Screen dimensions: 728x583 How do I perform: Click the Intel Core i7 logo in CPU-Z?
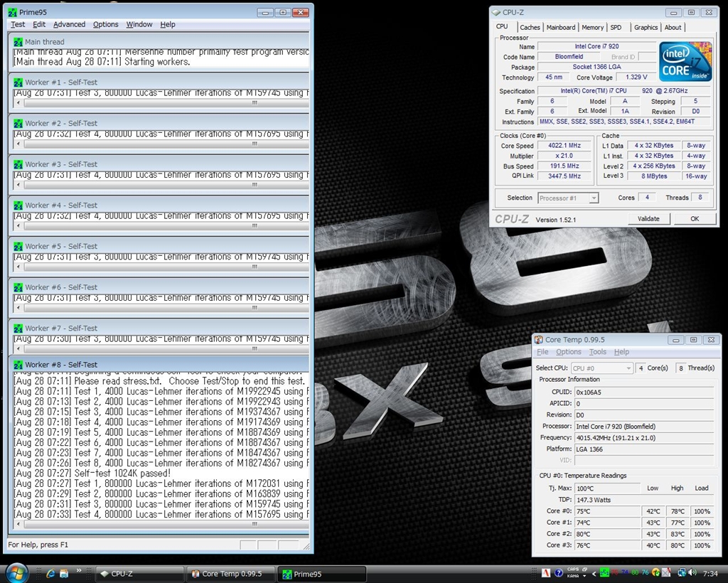684,62
